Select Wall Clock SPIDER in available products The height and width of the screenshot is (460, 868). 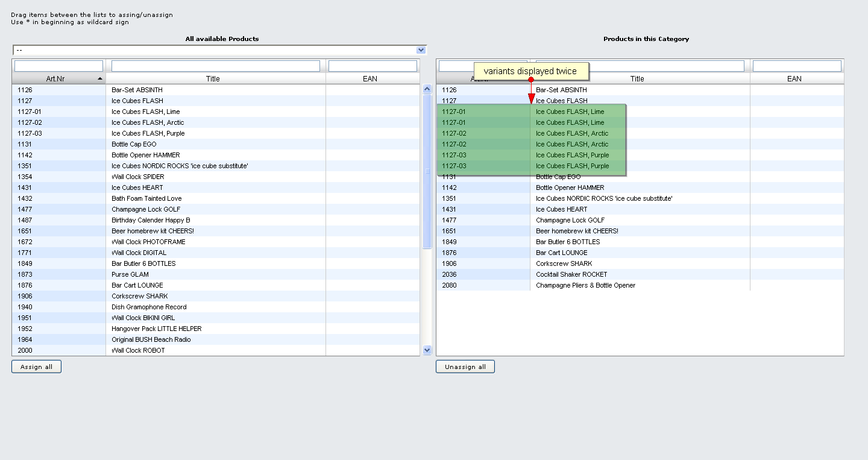click(138, 177)
